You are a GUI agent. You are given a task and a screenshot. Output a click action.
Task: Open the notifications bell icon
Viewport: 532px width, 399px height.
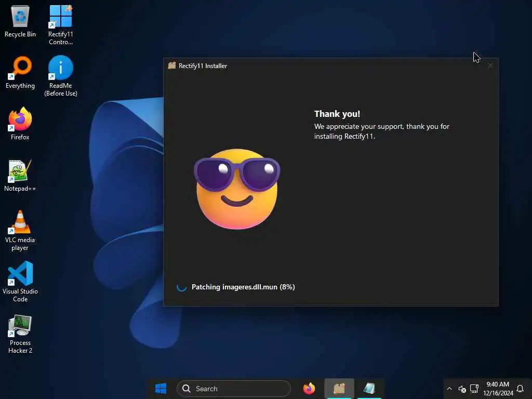[x=520, y=389]
